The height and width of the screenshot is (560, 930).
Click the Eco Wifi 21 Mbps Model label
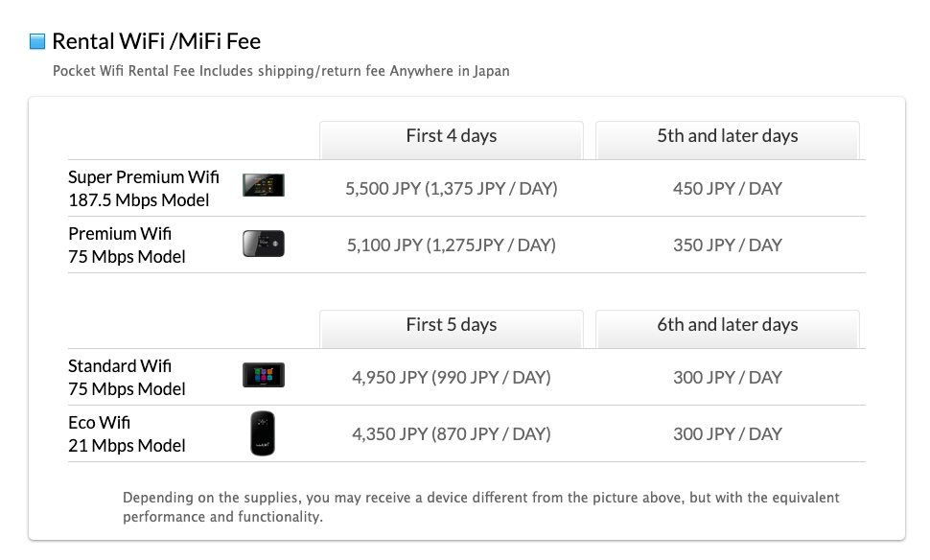[x=127, y=433]
